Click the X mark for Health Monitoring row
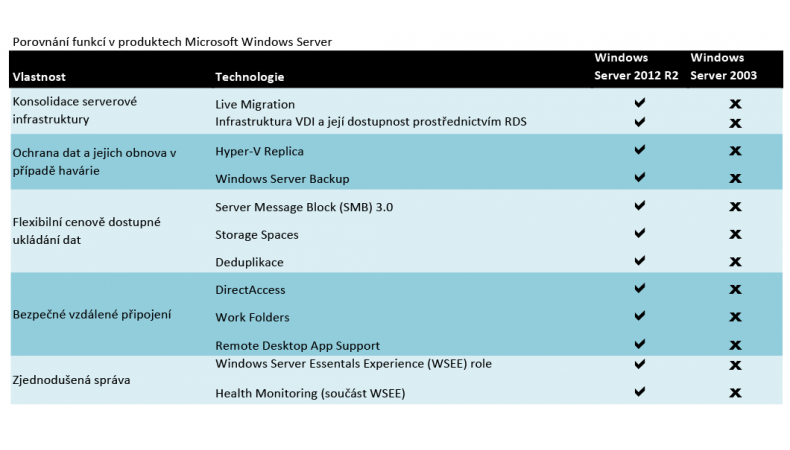 [x=735, y=393]
